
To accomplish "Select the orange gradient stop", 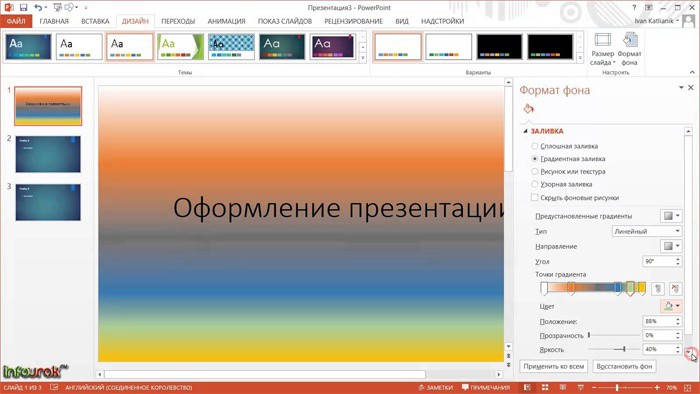I will [x=571, y=289].
